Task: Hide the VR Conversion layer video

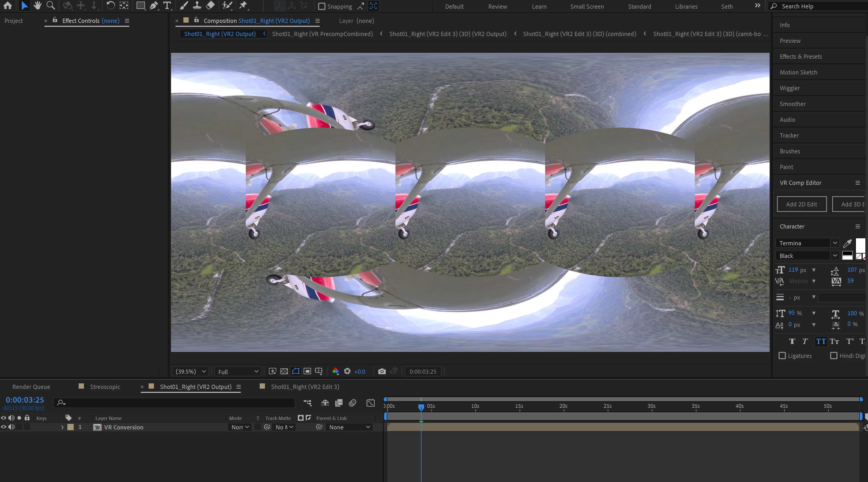Action: [x=4, y=427]
